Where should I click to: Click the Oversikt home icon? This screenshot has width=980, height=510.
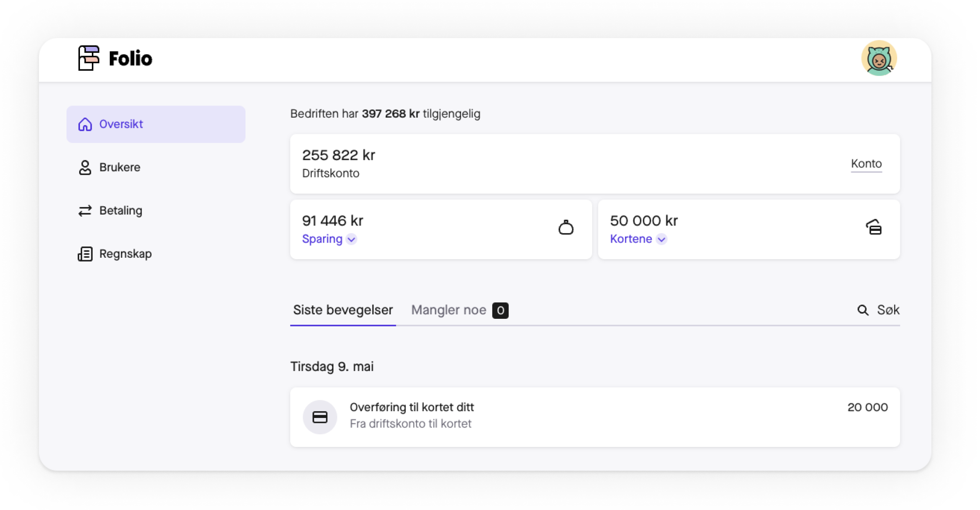pyautogui.click(x=85, y=124)
